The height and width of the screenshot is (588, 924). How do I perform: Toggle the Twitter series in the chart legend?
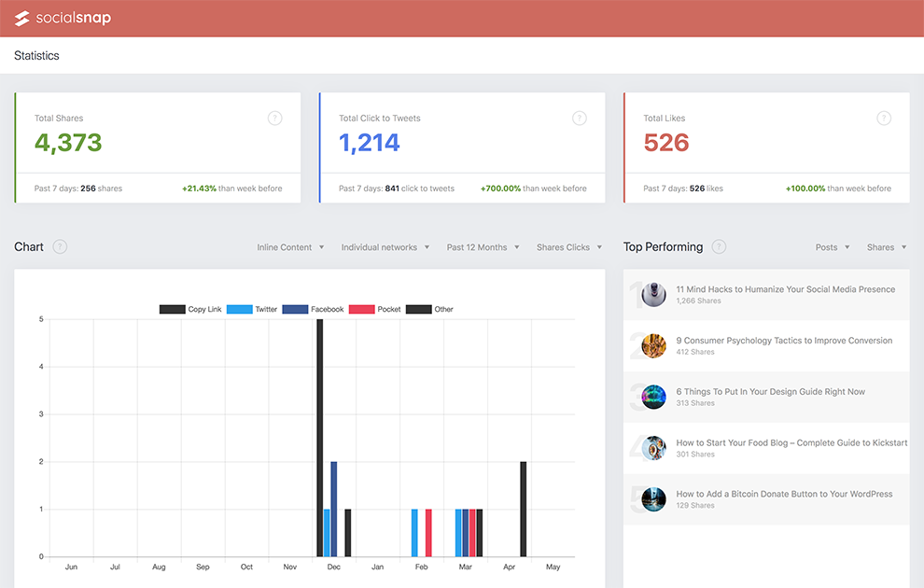point(252,309)
